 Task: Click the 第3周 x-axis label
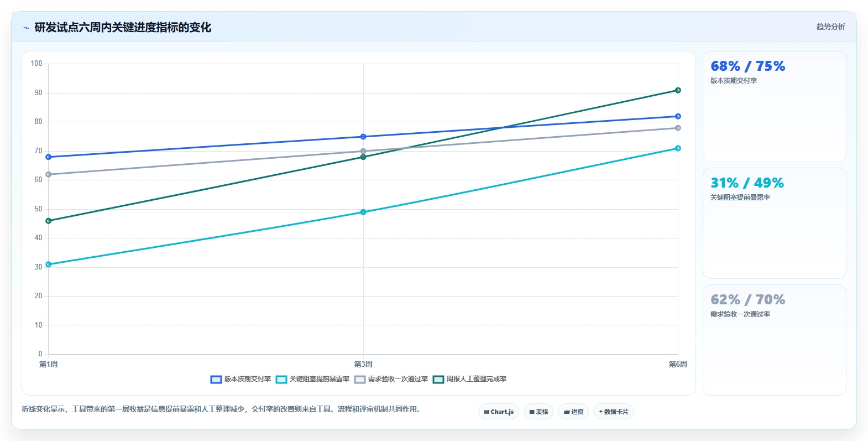(x=363, y=364)
